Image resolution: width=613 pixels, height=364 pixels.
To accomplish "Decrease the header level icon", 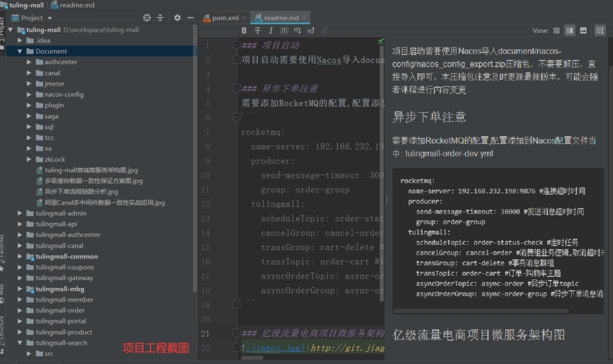I will tap(297, 31).
